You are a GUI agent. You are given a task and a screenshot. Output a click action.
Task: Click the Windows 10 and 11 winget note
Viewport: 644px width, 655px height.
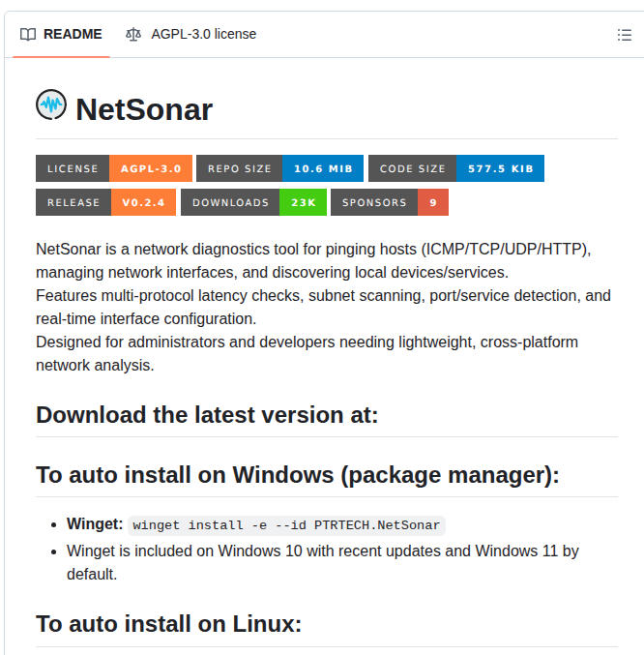pyautogui.click(x=322, y=562)
